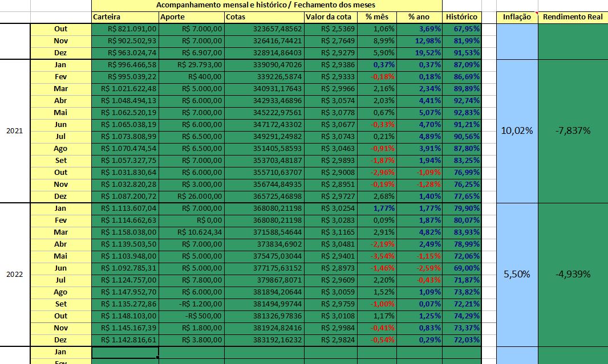Screen dimensions: 608x364
Task: Click the 339226,5874 shares cell
Action: [264, 77]
